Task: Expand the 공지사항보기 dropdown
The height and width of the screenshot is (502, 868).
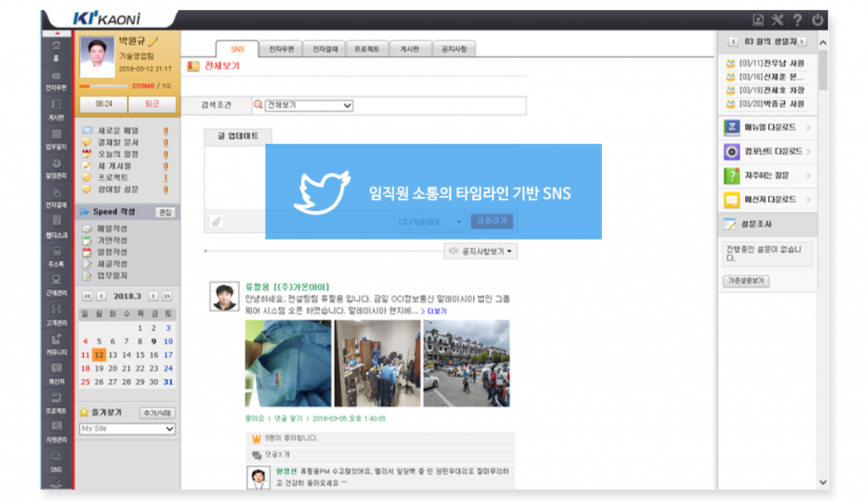Action: 481,251
